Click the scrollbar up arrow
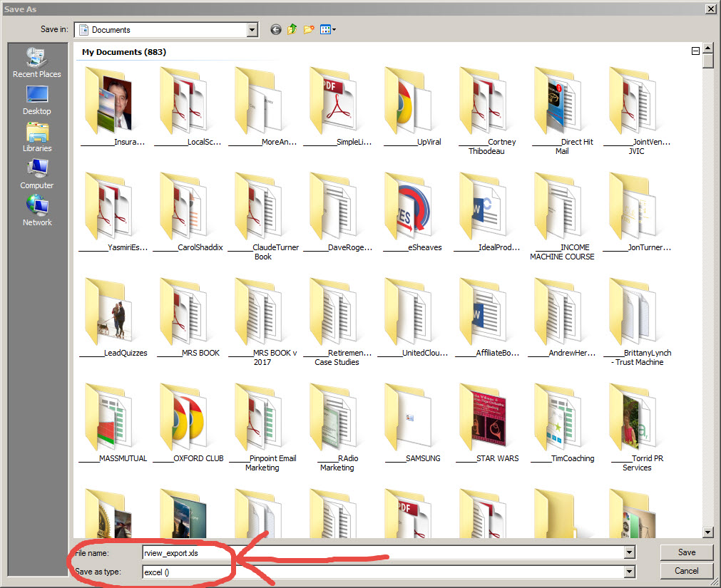 [708, 47]
